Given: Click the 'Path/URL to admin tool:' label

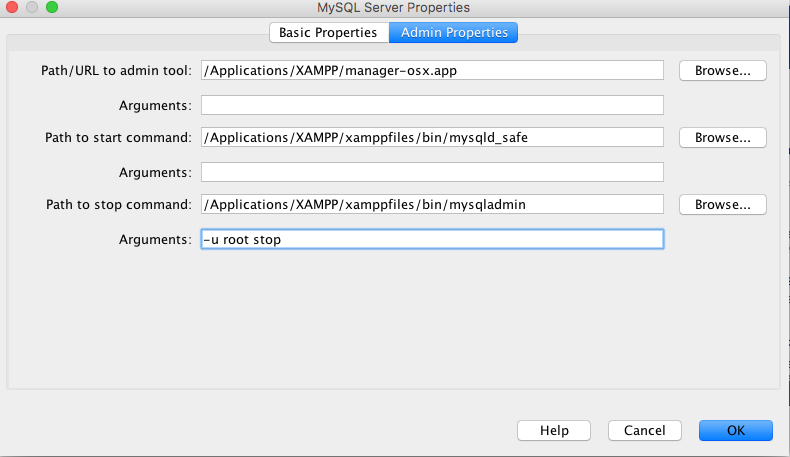Looking at the screenshot, I should 116,71.
